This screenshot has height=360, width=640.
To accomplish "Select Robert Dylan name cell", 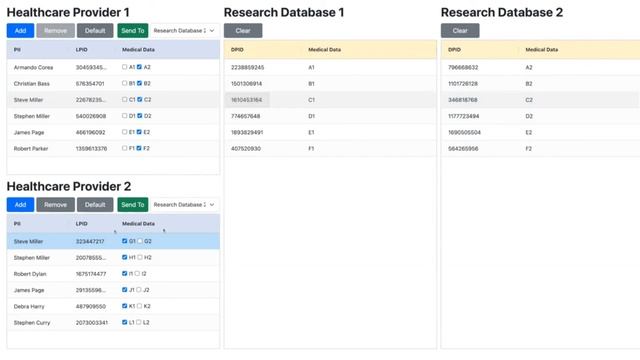I will pyautogui.click(x=30, y=274).
